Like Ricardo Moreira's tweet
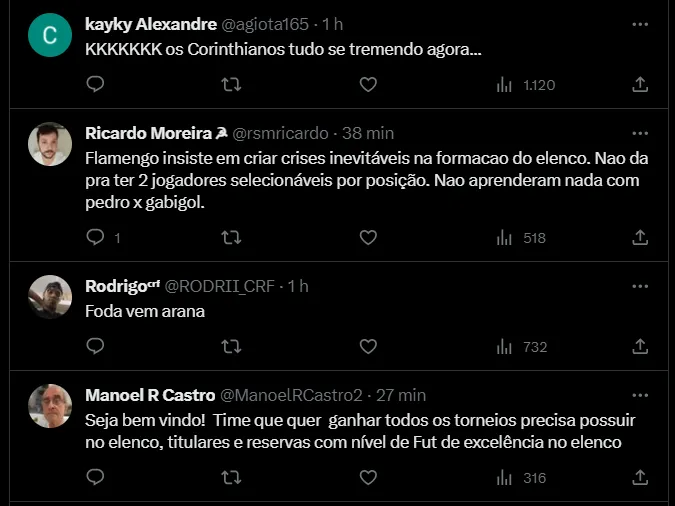This screenshot has height=506, width=675. coord(368,238)
